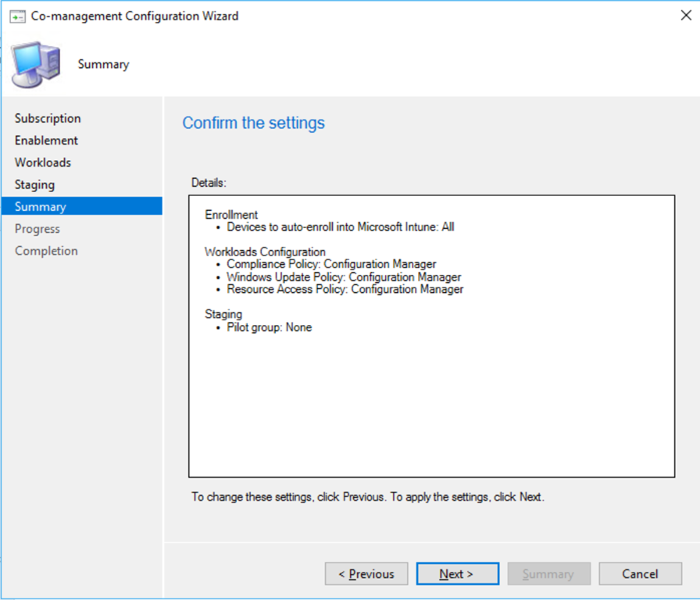The width and height of the screenshot is (700, 600).
Task: Click the 'Staging' section title in details
Action: point(223,315)
